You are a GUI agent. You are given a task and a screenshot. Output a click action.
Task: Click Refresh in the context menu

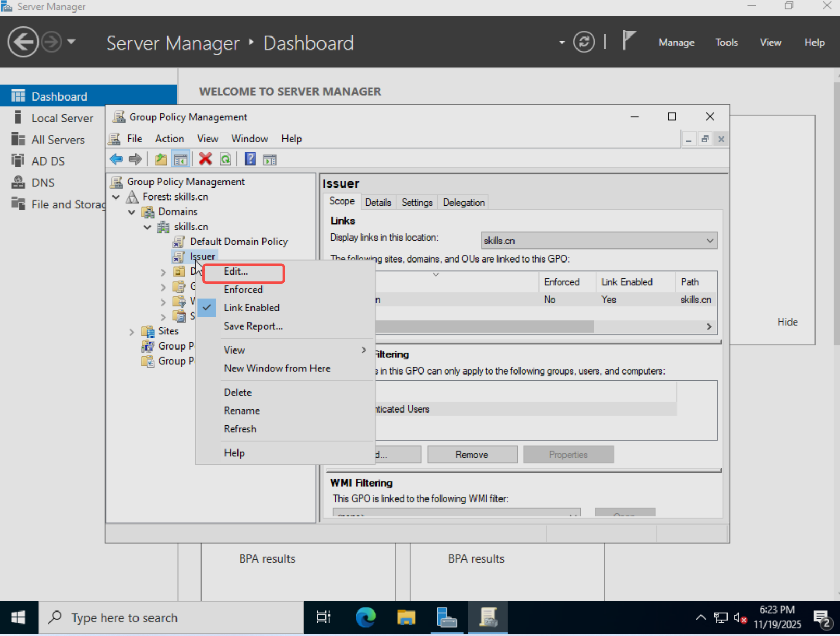285,429
